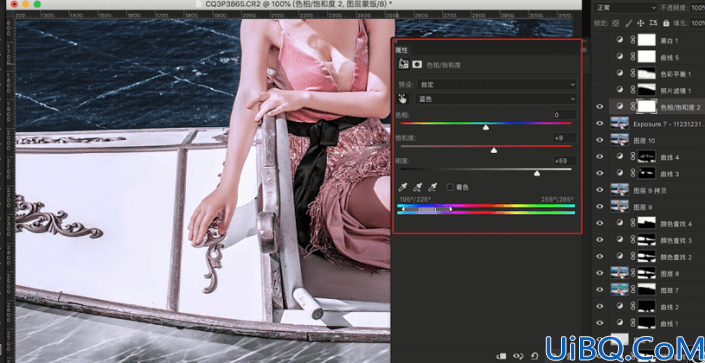Click prevent artboard auto-nesting lock icon
The image size is (705, 363).
pyautogui.click(x=653, y=23)
